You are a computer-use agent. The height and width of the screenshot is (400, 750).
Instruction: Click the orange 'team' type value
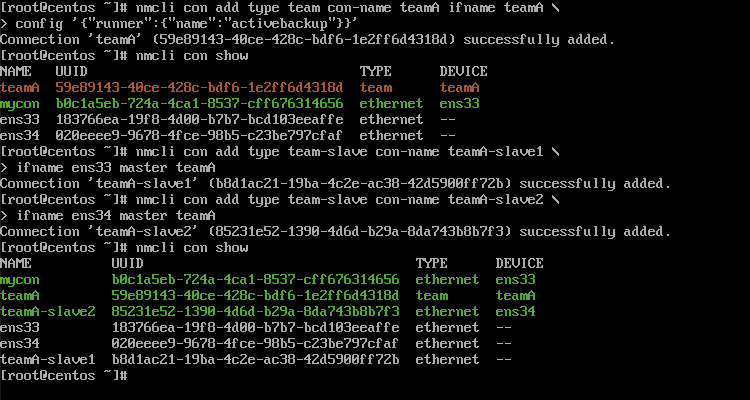[x=375, y=88]
